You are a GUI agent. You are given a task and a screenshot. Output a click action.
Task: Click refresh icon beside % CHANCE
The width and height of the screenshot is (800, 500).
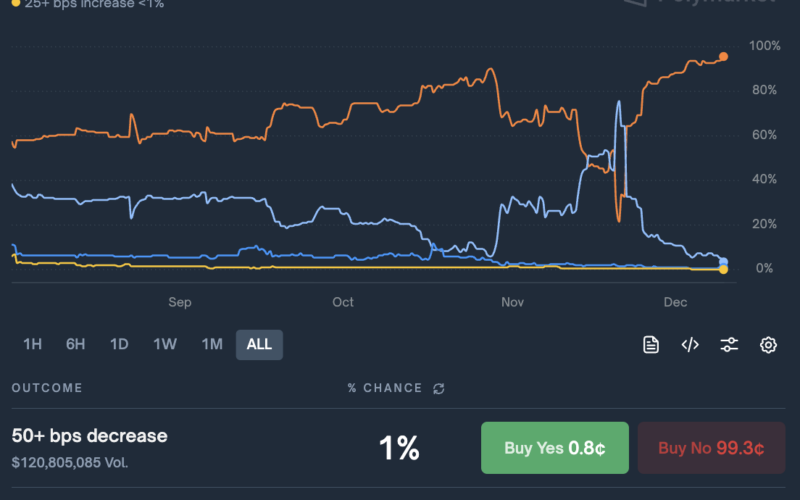(438, 388)
